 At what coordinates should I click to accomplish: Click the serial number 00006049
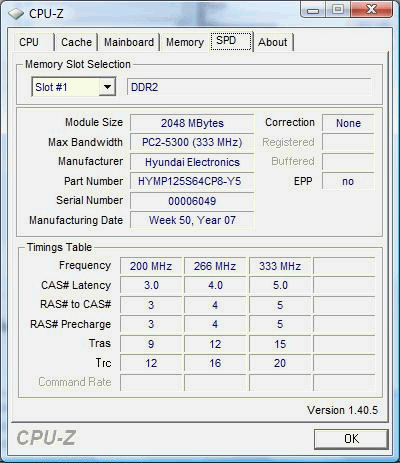(192, 201)
